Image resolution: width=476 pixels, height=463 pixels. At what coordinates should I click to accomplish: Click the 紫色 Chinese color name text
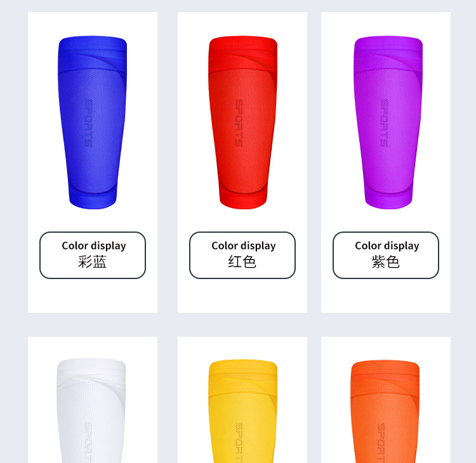pos(385,262)
